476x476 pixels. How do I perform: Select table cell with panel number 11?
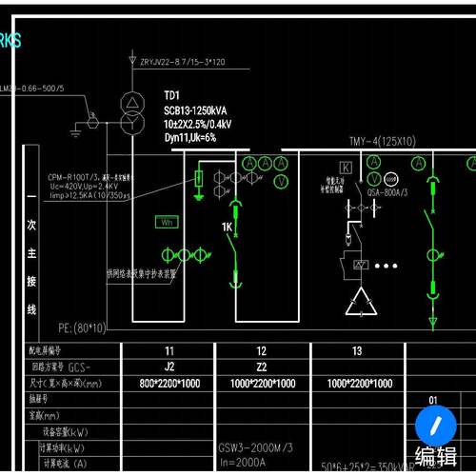point(169,351)
